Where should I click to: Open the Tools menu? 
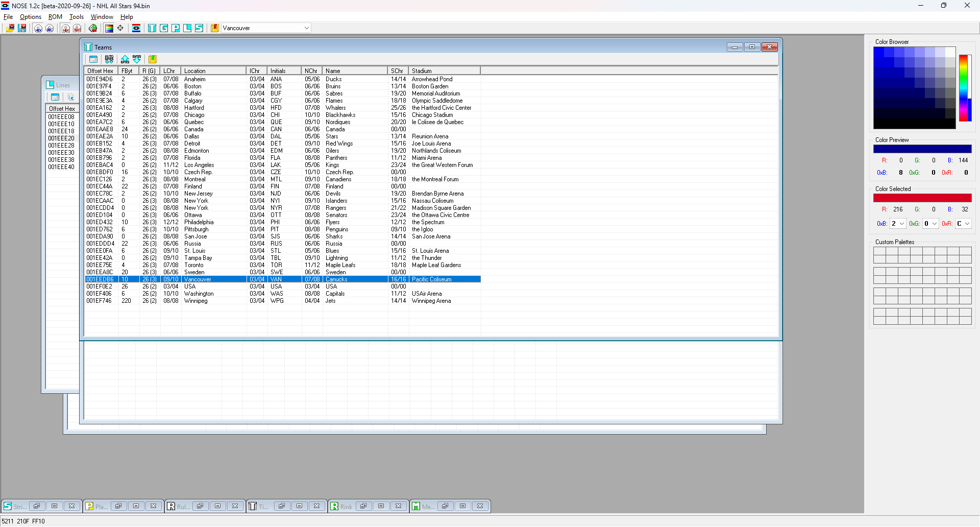[x=77, y=17]
